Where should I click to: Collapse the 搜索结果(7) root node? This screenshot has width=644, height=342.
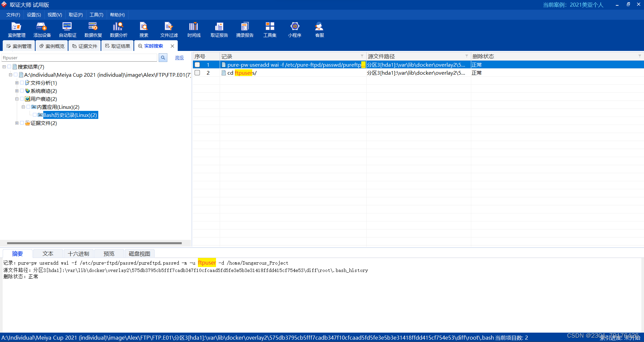(x=4, y=67)
